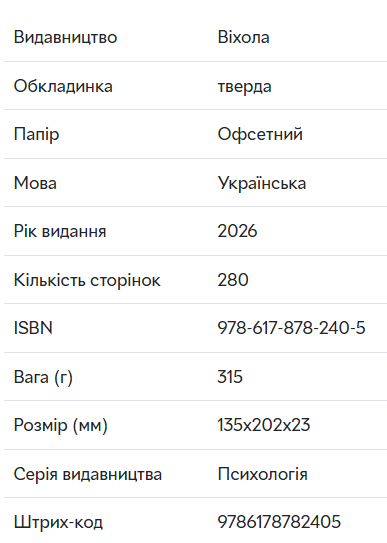Click the page count value 280
The height and width of the screenshot is (543, 387).
[x=233, y=279]
